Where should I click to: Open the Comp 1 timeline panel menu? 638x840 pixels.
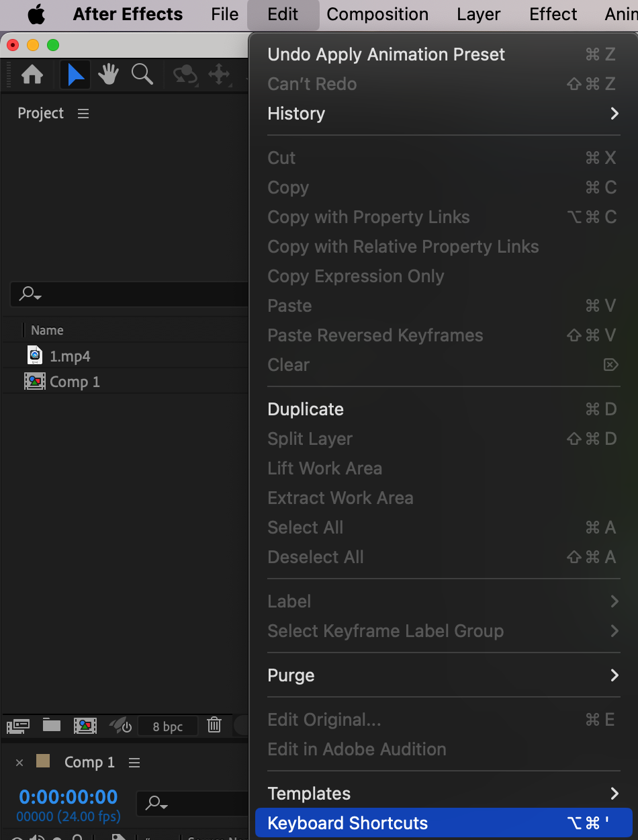(x=134, y=763)
